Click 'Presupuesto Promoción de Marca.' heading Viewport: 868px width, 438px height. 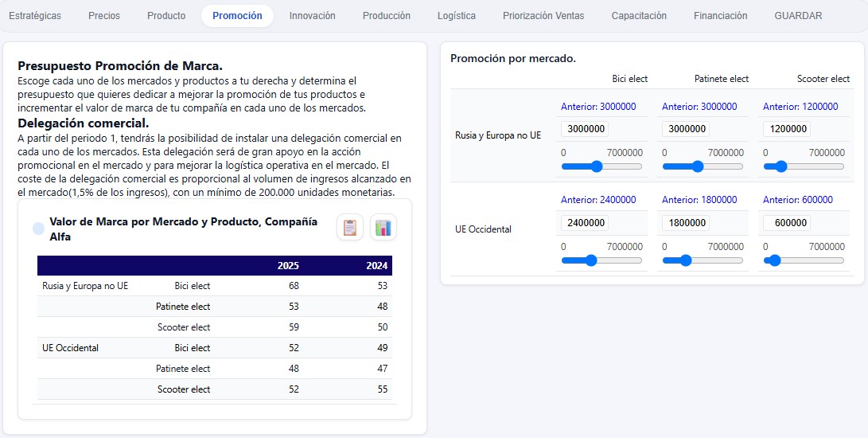pyautogui.click(x=120, y=66)
